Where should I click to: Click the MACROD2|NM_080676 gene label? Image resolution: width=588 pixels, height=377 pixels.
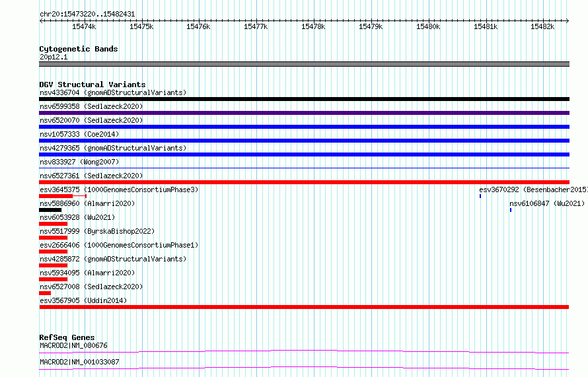73,345
